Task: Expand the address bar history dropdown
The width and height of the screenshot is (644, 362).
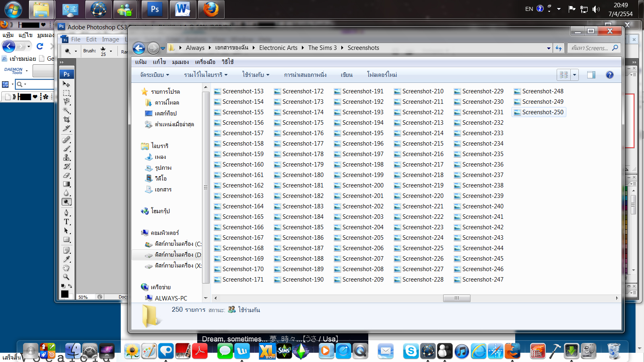Action: pyautogui.click(x=549, y=48)
